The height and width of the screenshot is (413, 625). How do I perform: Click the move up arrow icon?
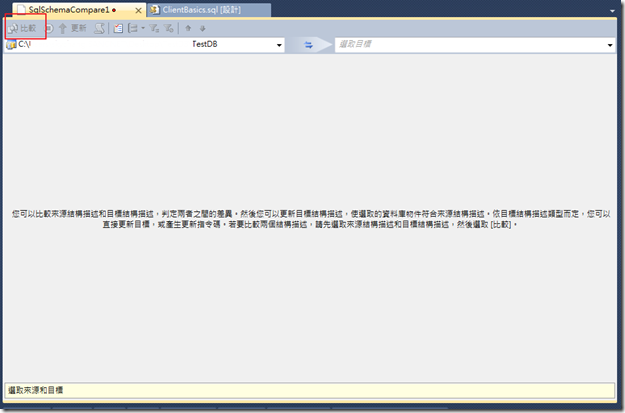188,28
